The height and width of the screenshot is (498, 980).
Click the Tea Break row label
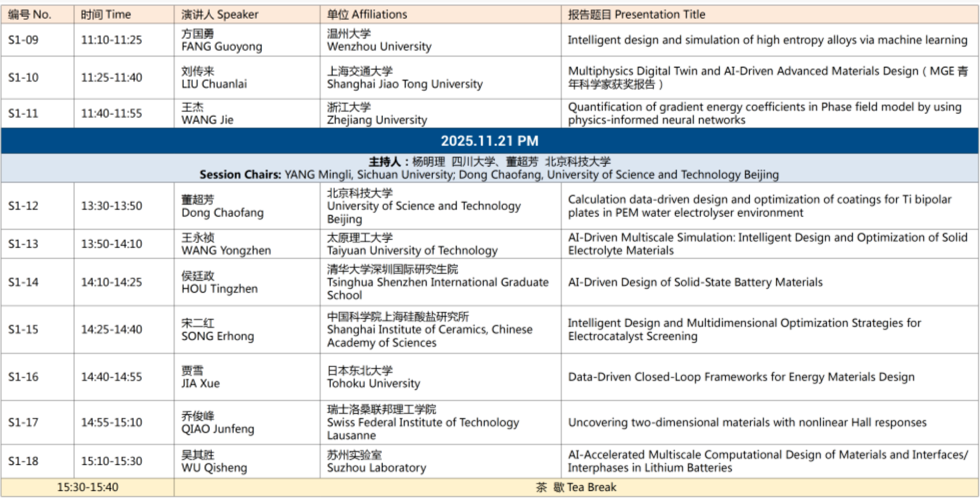click(576, 487)
